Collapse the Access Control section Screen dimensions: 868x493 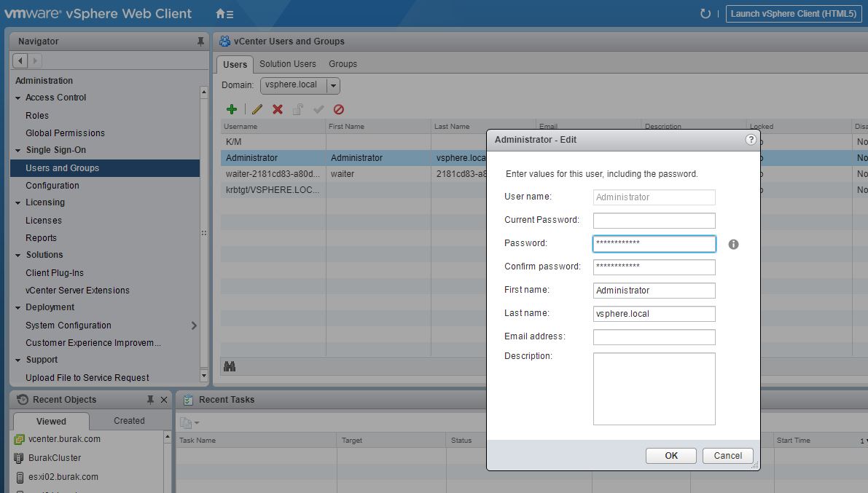pos(18,98)
